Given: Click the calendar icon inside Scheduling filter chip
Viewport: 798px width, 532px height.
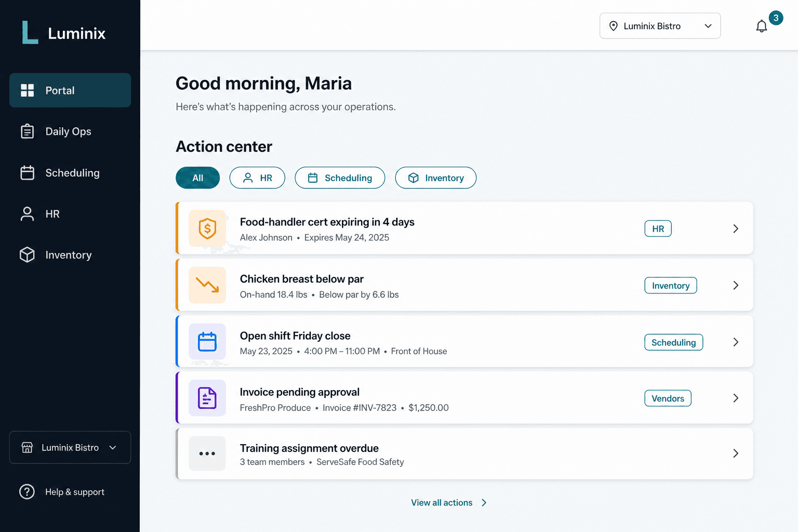Looking at the screenshot, I should [313, 178].
